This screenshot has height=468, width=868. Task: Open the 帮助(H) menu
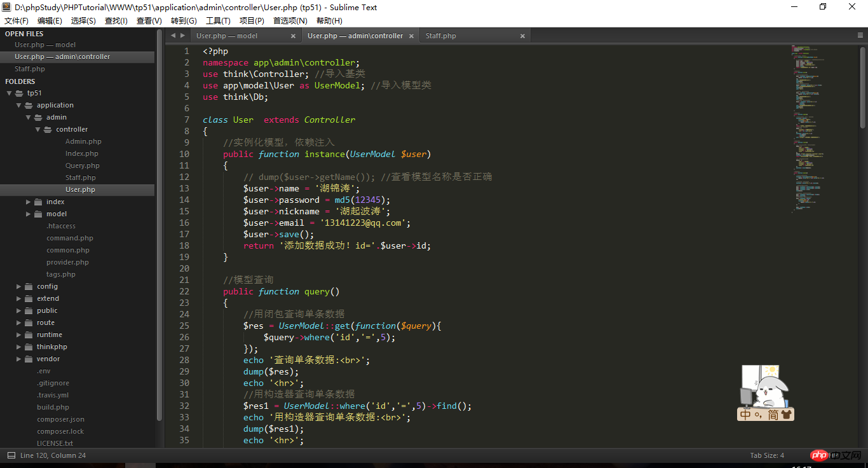pyautogui.click(x=329, y=21)
